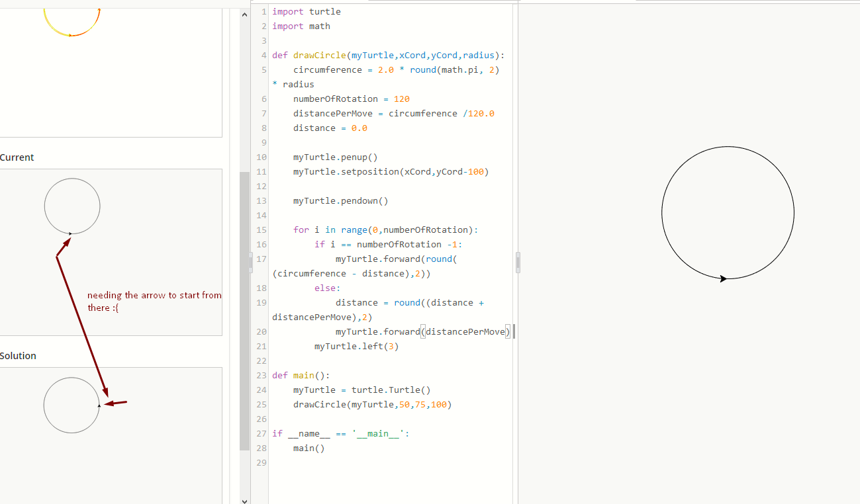Select the Solution circle preview image

pyautogui.click(x=72, y=405)
